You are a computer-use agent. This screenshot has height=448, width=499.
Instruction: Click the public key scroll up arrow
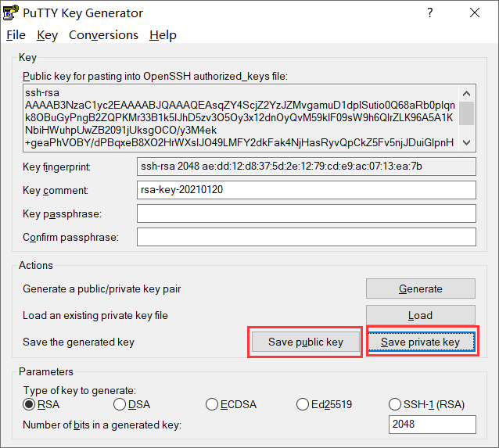[466, 94]
